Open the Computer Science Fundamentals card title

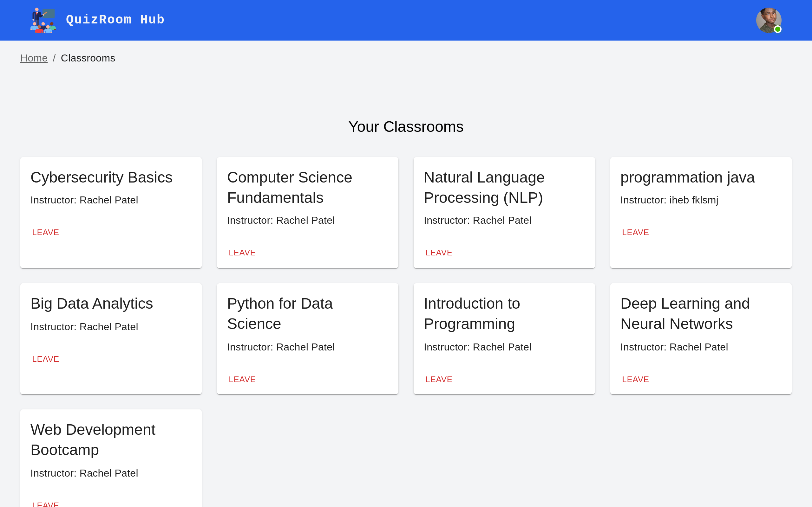(289, 188)
